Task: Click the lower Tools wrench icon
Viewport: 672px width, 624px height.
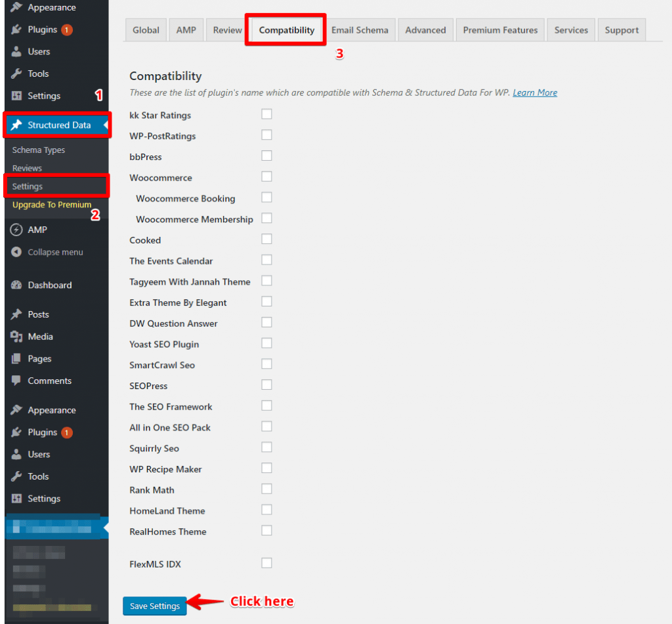Action: [16, 476]
